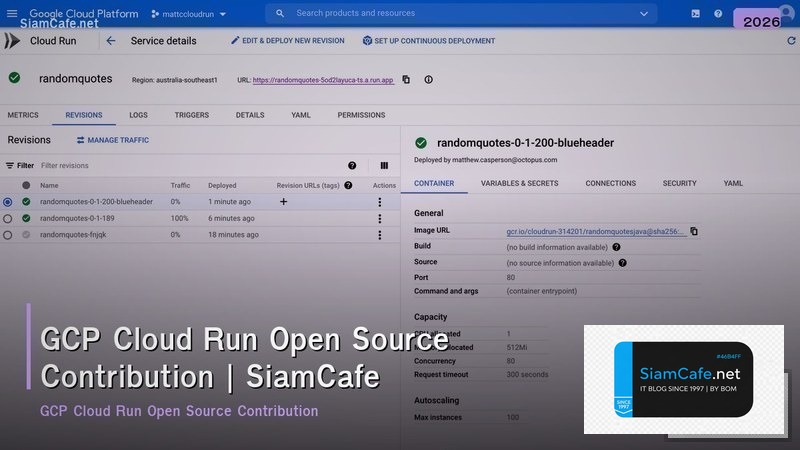Open the hamburger navigation menu

[12, 13]
